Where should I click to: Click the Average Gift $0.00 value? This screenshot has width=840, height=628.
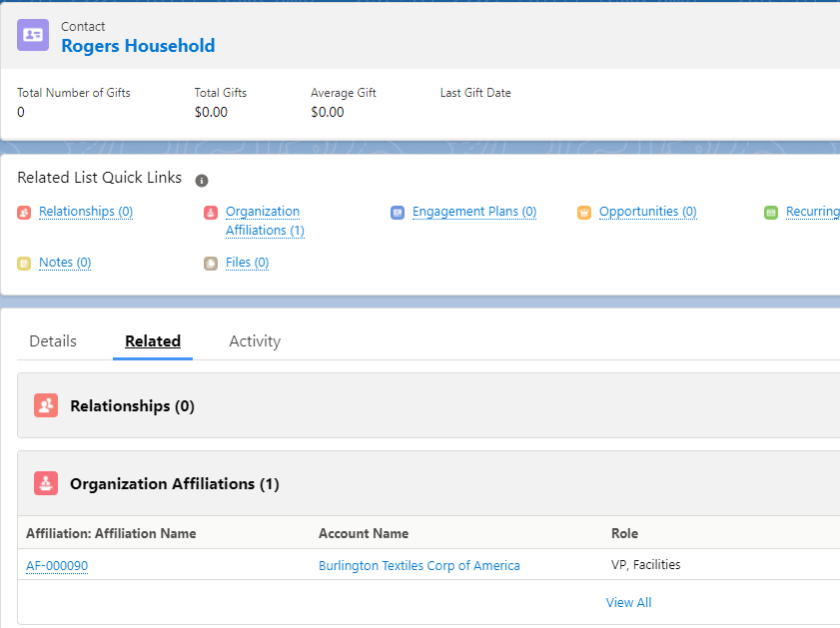coord(328,112)
